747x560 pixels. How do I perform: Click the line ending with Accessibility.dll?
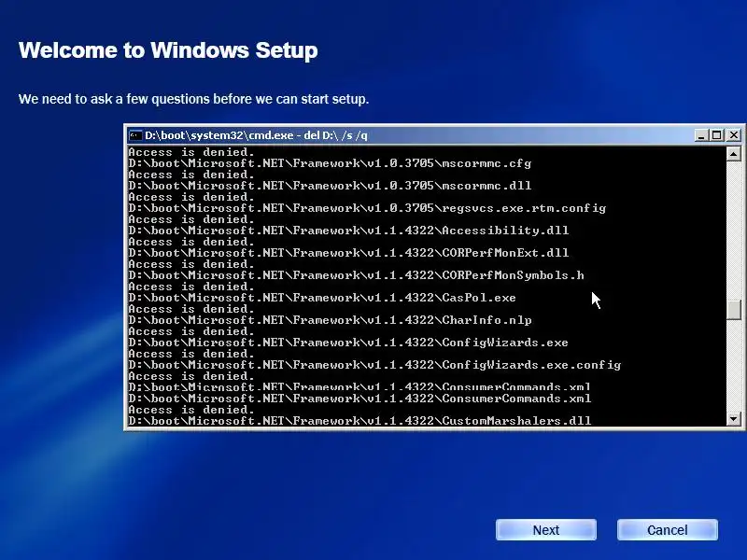[x=348, y=231]
